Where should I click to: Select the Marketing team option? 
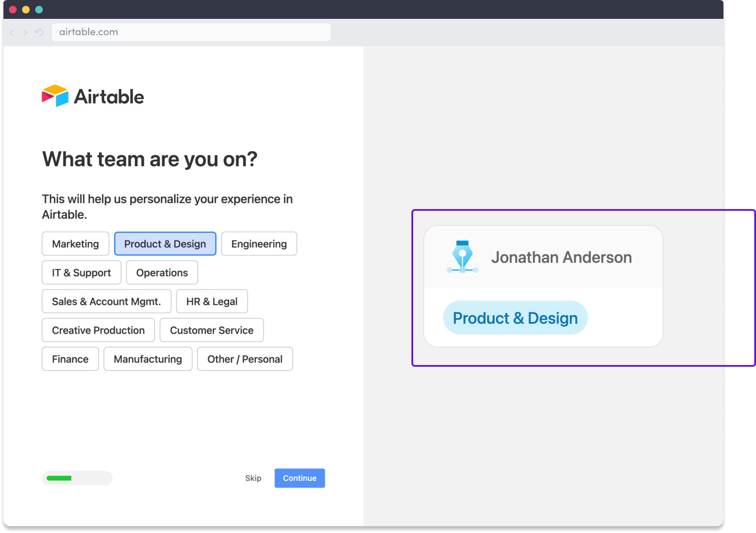point(75,243)
